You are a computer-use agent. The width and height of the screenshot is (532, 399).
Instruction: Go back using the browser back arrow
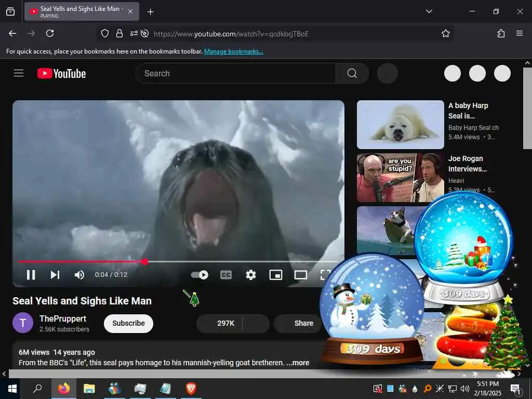12,33
